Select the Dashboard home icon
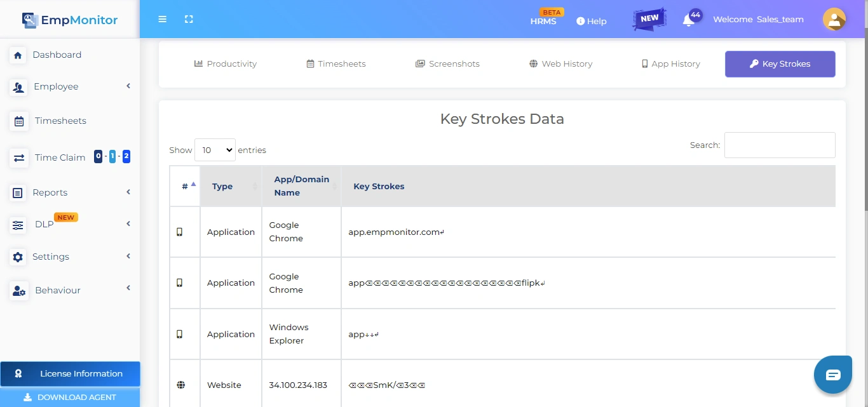The width and height of the screenshot is (868, 407). 18,55
